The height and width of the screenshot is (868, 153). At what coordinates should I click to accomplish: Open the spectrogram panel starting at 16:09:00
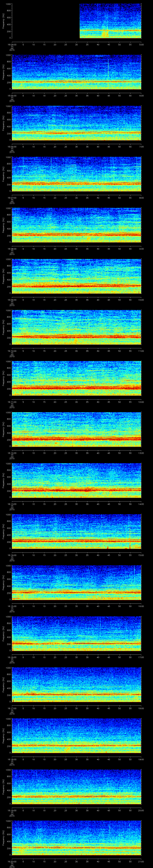point(77,277)
